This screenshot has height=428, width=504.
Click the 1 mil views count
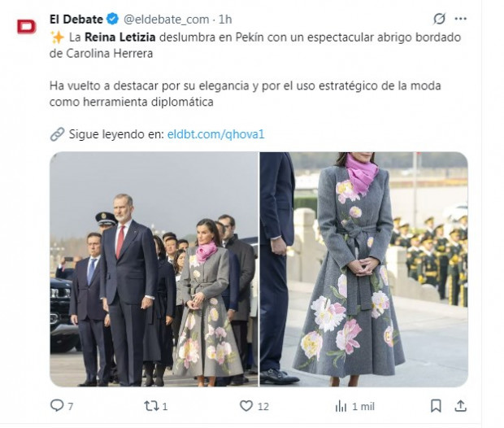click(x=363, y=407)
